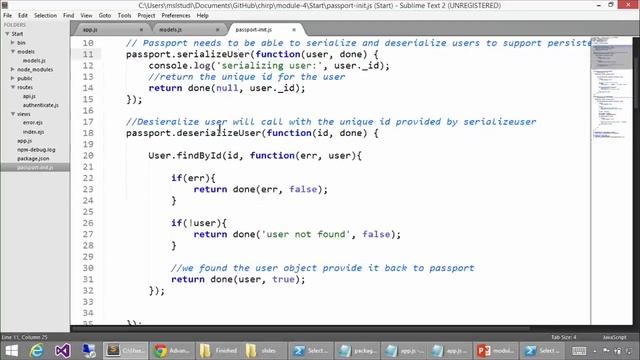
Task: Open npm-debug.log in the sidebar
Action: point(36,149)
